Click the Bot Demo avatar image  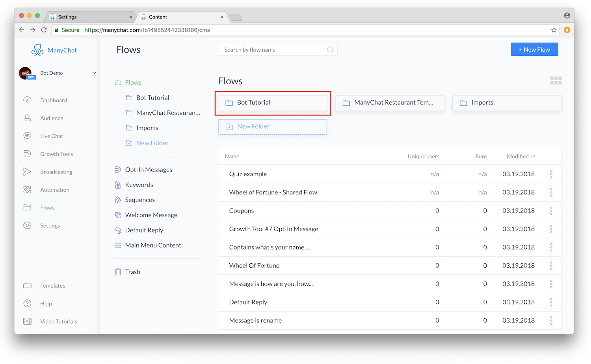coord(26,73)
